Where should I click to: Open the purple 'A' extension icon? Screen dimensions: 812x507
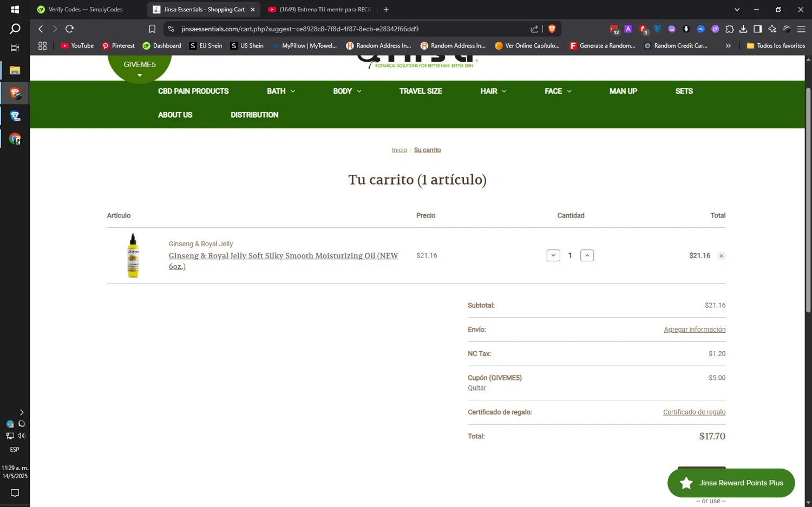coord(628,29)
